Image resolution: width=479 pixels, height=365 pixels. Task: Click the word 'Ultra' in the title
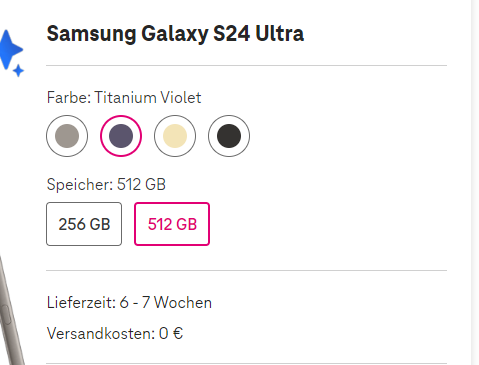coord(280,34)
